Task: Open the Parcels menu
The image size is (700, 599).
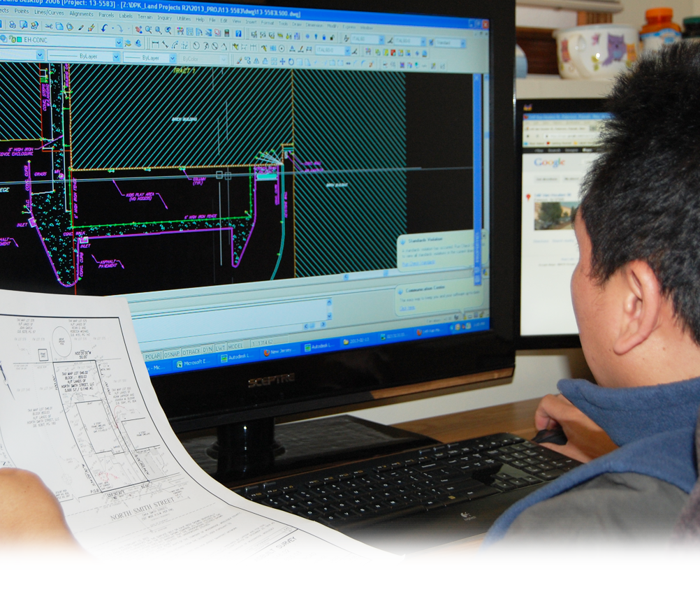Action: tap(106, 15)
